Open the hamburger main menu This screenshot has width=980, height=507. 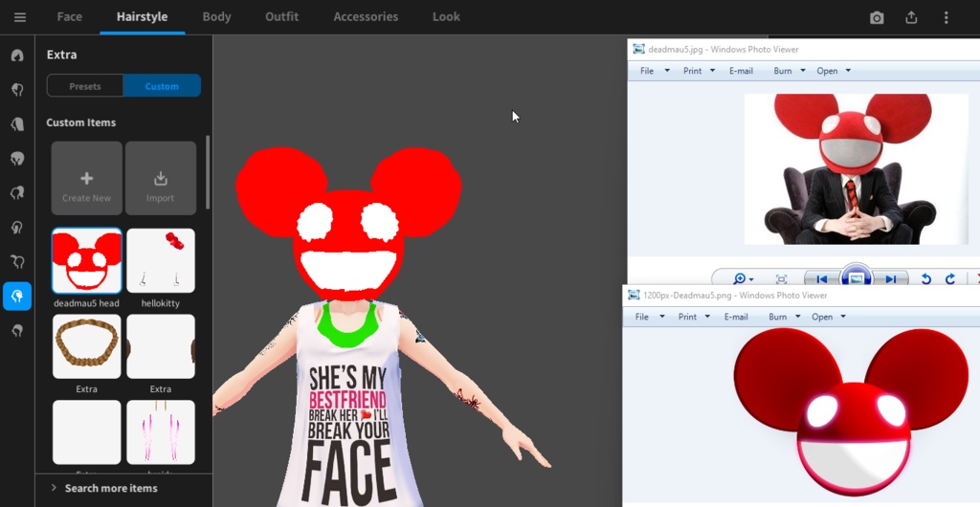pyautogui.click(x=20, y=17)
